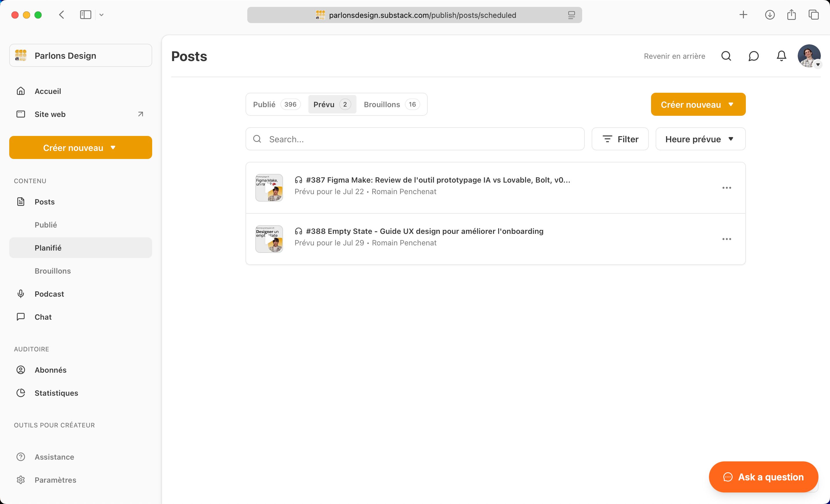Switch to the Brouillons 16 tab

tap(392, 104)
